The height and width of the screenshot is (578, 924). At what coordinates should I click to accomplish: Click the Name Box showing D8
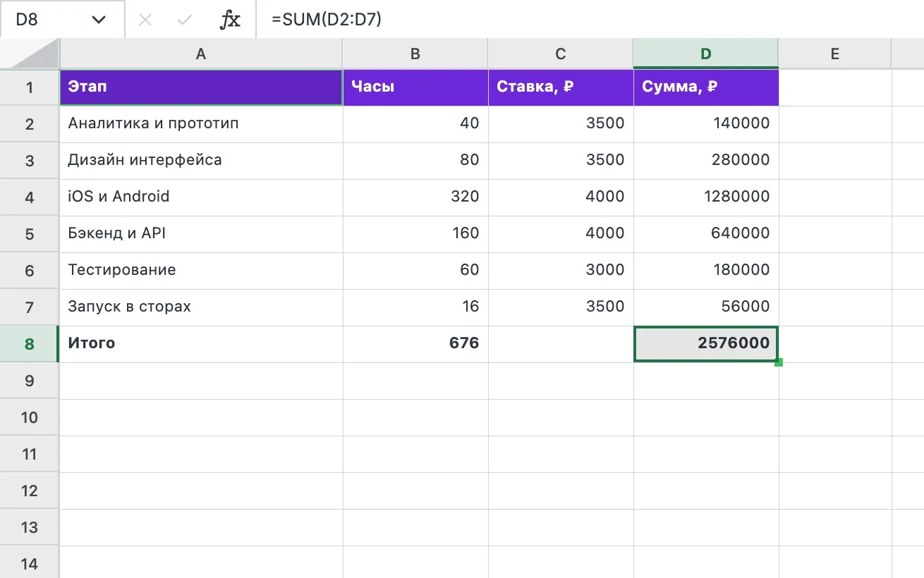pos(62,19)
